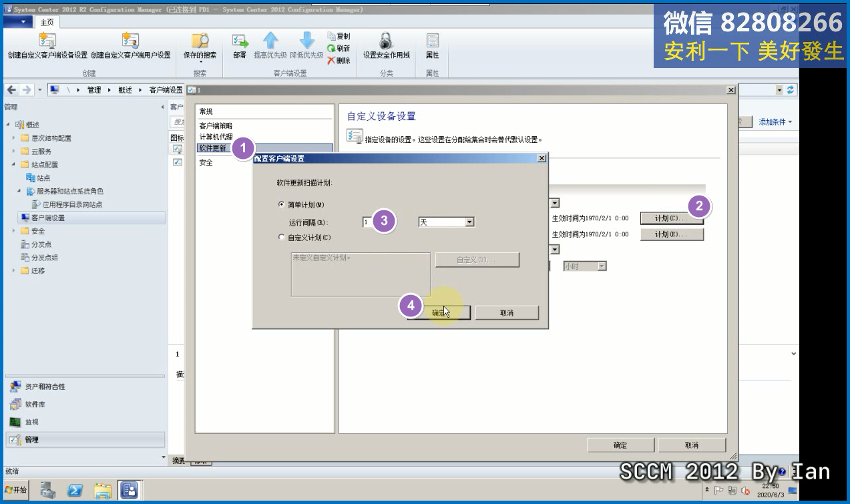Expand Hierarchy Configuration (层次结构配置) node

click(14, 138)
